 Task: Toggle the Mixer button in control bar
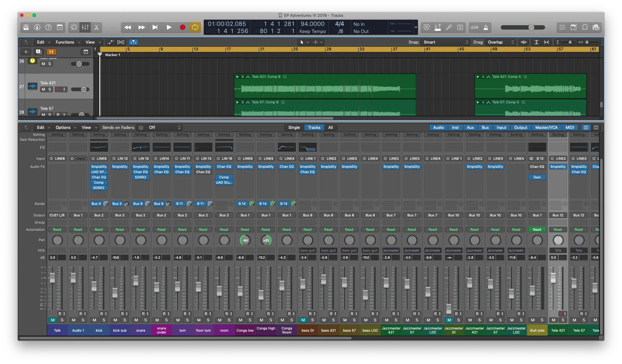[85, 27]
